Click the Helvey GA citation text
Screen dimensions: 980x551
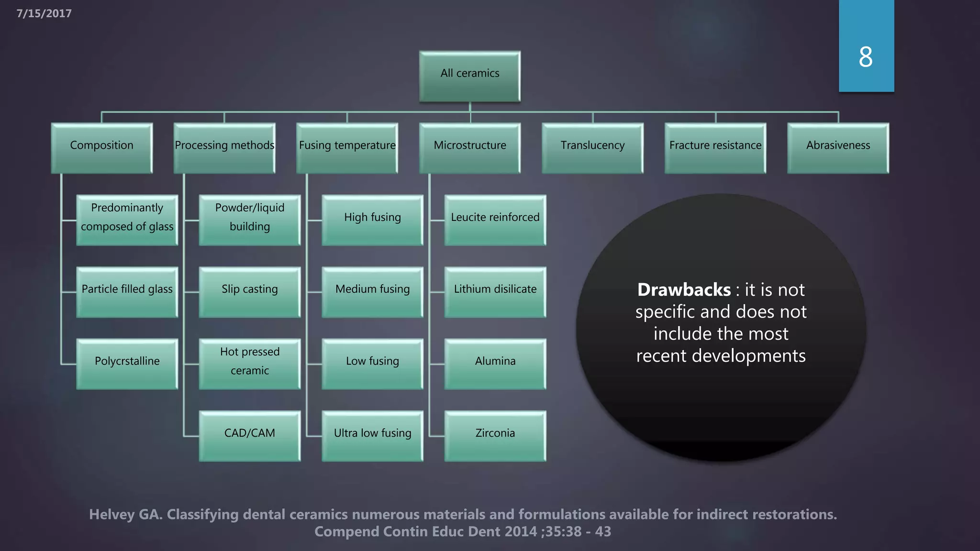(x=463, y=522)
